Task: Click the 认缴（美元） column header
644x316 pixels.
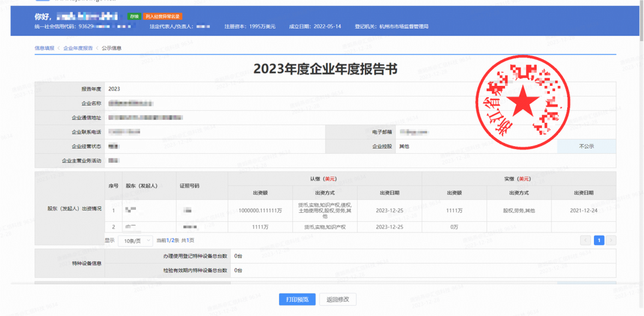Action: (325, 179)
